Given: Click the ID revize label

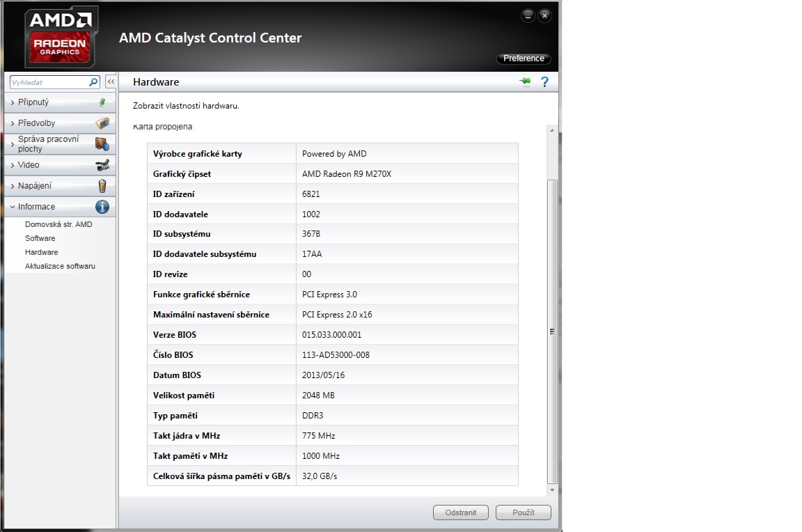Looking at the screenshot, I should point(171,274).
